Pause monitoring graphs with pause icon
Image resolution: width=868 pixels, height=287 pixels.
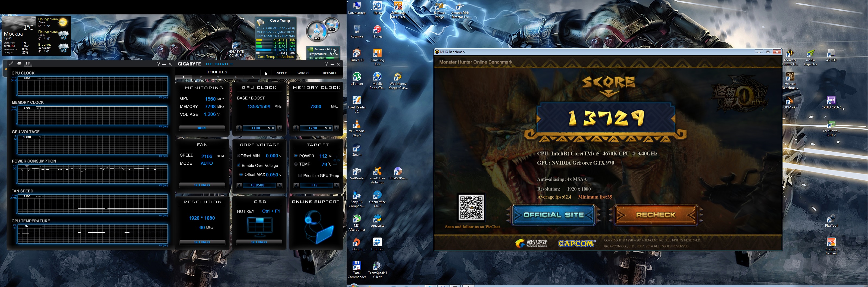tap(28, 63)
